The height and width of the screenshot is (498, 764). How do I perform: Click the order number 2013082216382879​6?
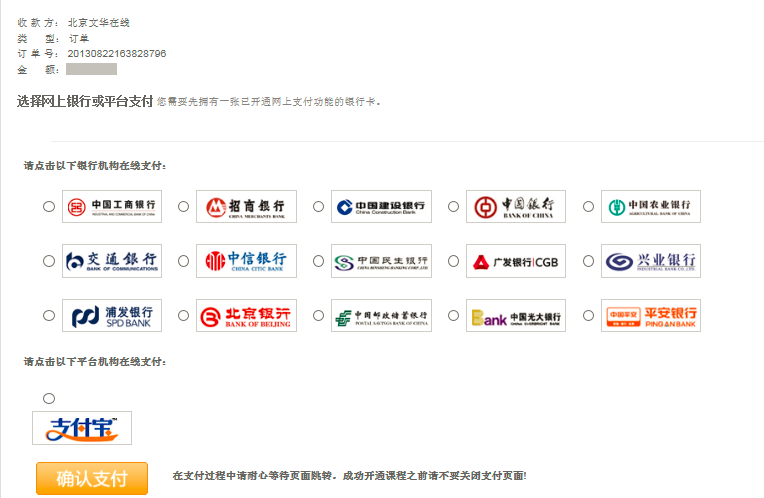pos(117,54)
